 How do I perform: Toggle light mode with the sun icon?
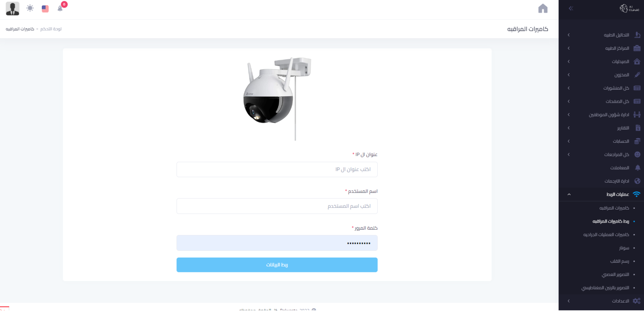click(x=30, y=8)
